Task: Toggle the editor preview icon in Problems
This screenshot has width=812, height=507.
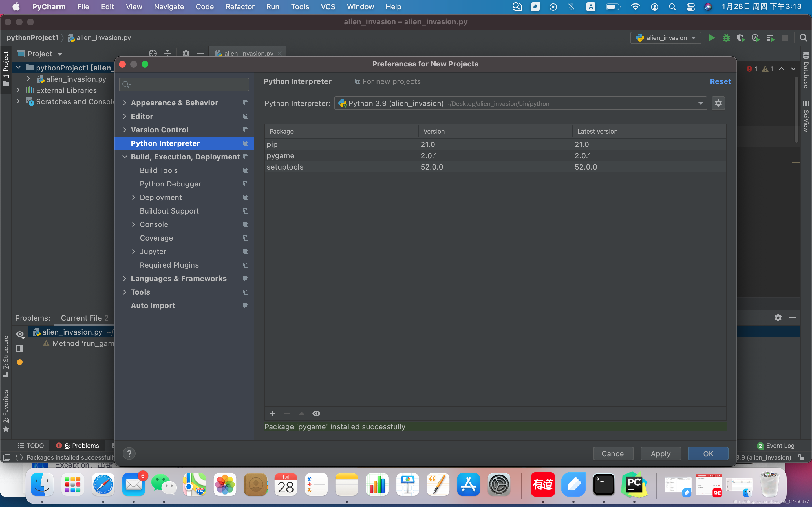Action: tap(20, 349)
